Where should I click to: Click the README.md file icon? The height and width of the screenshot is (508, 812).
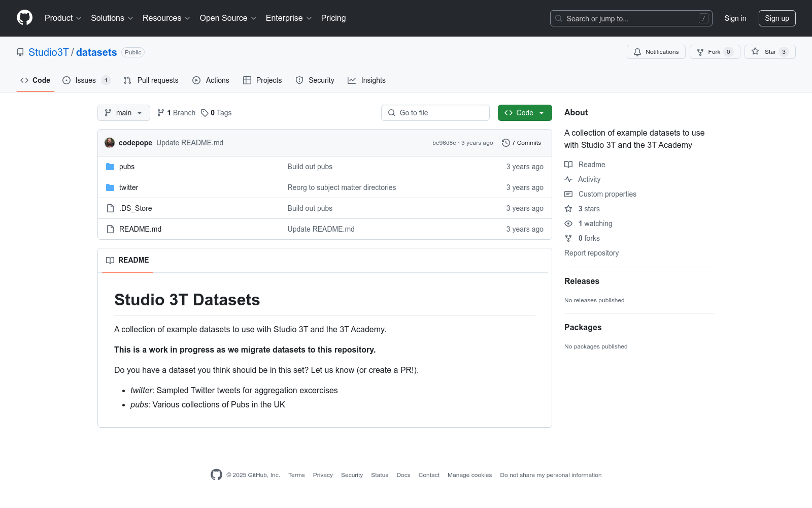click(110, 229)
